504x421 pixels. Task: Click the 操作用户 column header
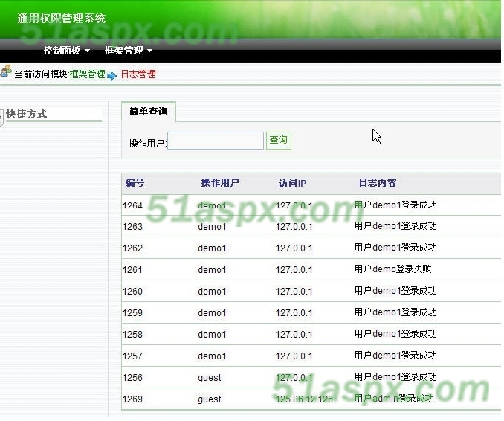220,183
